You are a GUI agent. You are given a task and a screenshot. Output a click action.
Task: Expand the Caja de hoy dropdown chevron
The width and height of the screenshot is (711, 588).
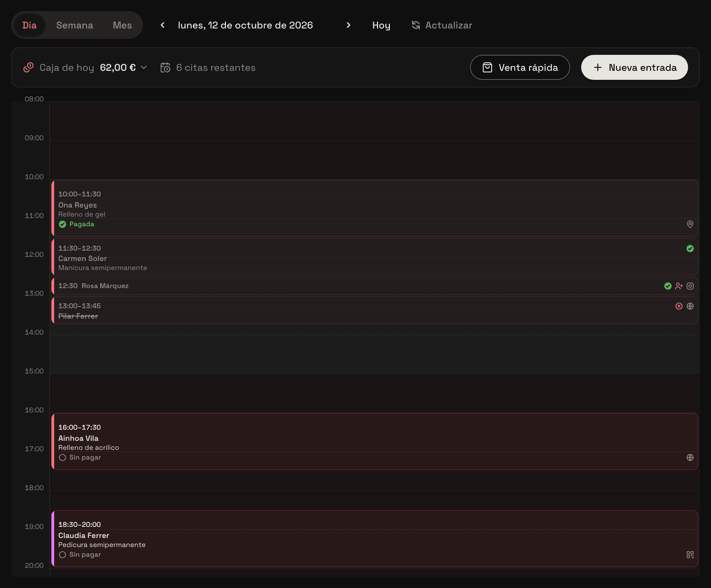point(144,67)
